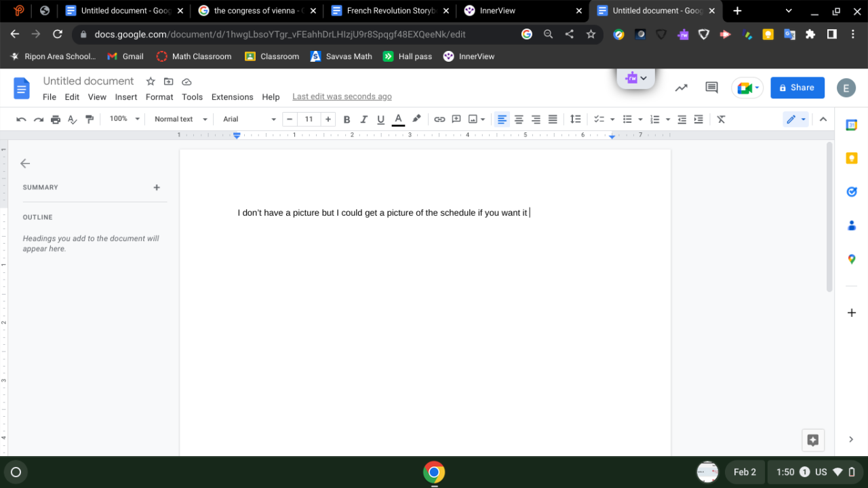The height and width of the screenshot is (488, 868).
Task: Star the Untitled document
Action: point(151,81)
